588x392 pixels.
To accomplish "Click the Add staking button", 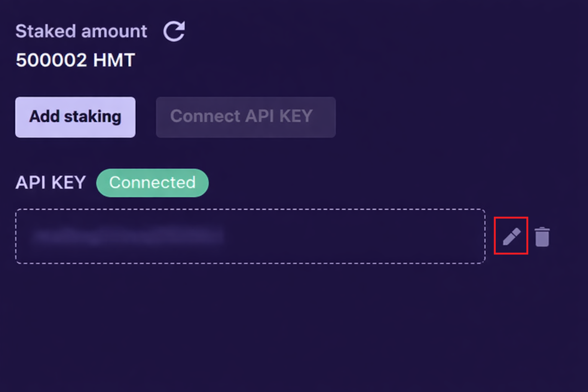I will pyautogui.click(x=75, y=117).
